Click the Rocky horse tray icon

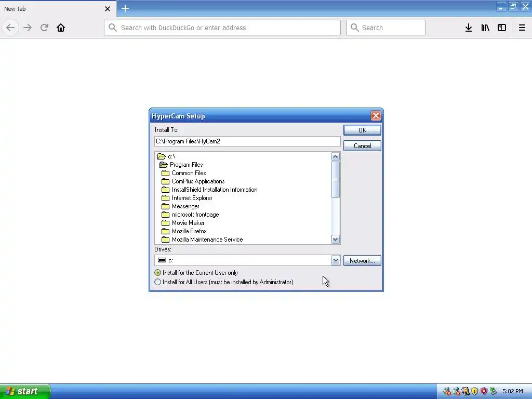click(x=465, y=392)
